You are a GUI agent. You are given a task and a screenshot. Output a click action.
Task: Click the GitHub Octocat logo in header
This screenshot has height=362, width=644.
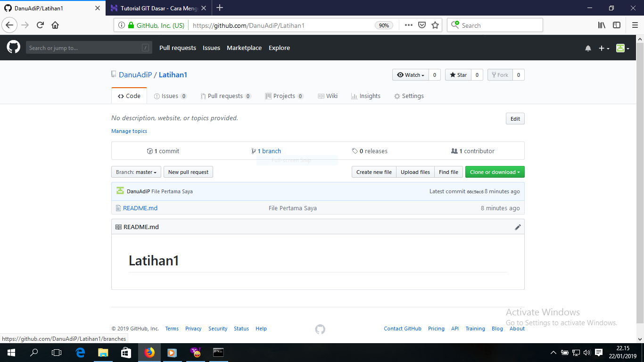[14, 47]
